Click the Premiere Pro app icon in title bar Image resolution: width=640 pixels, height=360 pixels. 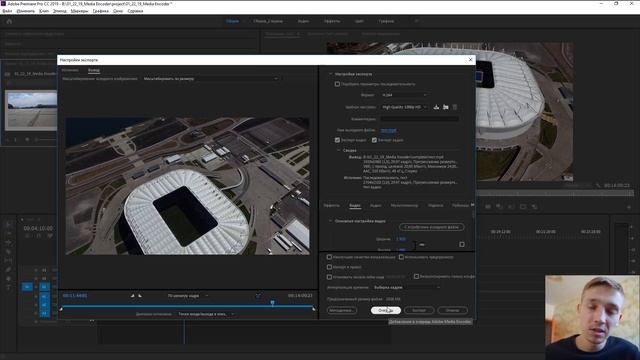(3, 3)
